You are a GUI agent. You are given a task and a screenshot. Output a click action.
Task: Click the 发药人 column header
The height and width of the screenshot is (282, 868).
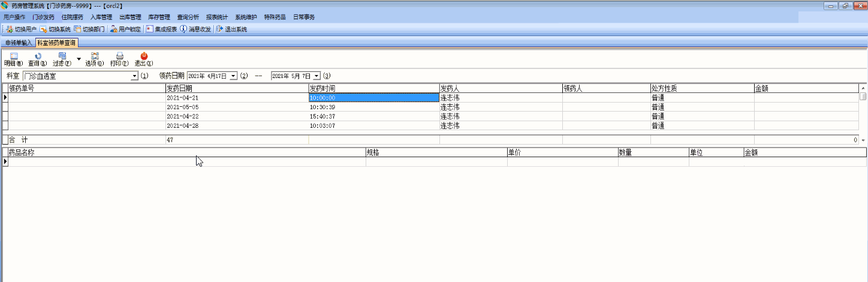pyautogui.click(x=501, y=88)
